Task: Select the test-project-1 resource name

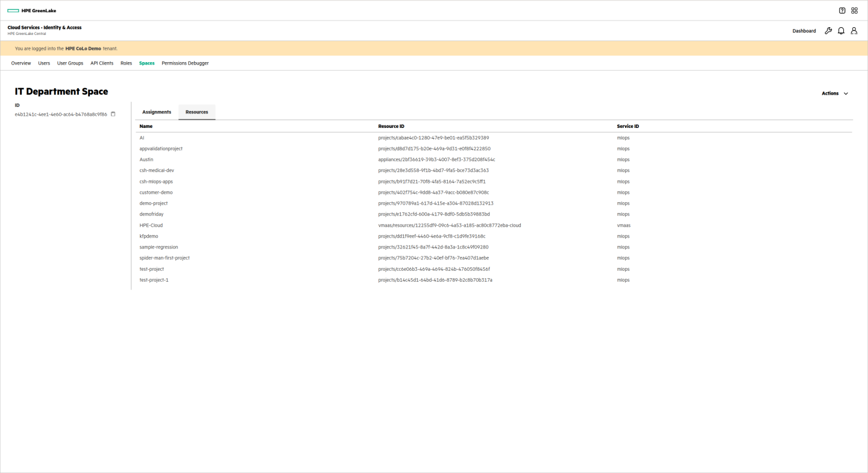Action: coord(154,280)
